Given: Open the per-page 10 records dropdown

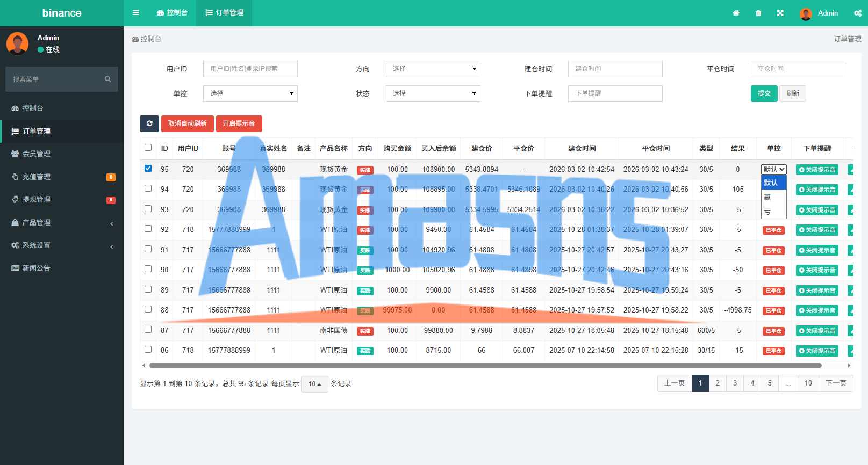Looking at the screenshot, I should (314, 384).
